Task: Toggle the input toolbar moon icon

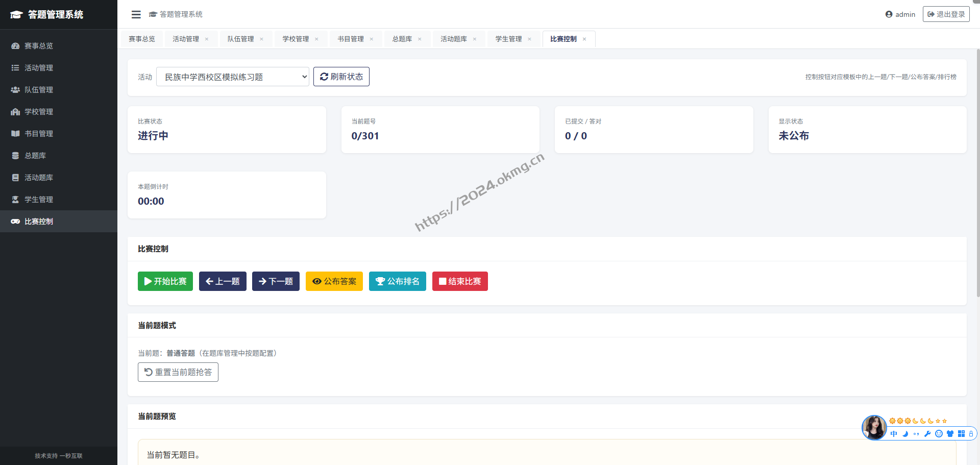Action: [905, 434]
